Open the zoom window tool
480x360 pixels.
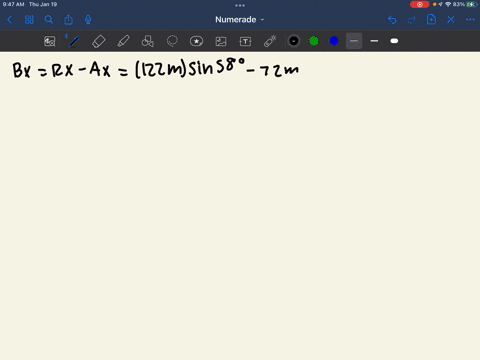tap(50, 41)
